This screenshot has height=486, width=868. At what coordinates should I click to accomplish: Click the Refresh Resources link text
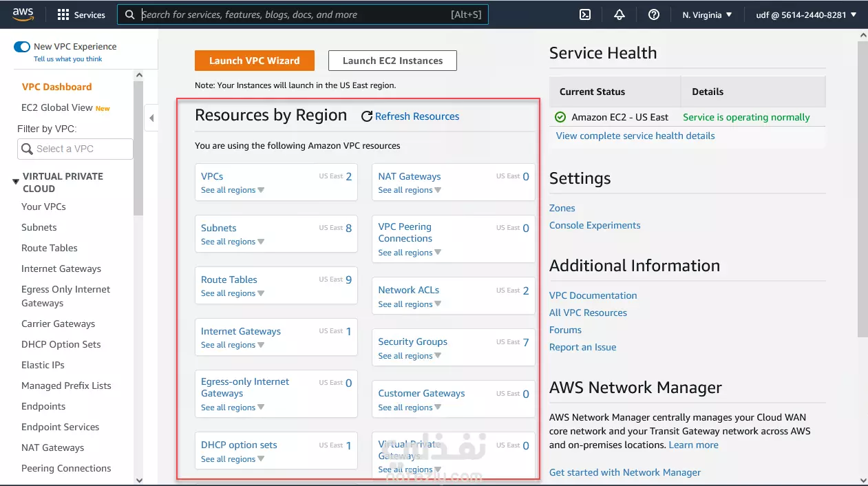417,116
